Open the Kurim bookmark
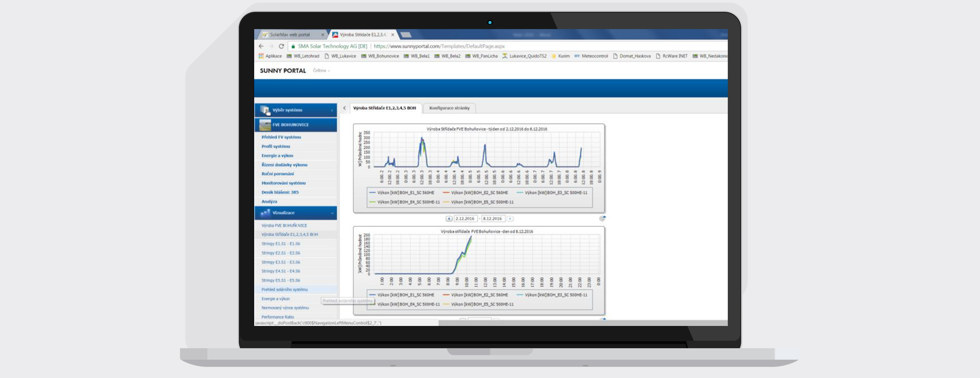 click(x=560, y=56)
